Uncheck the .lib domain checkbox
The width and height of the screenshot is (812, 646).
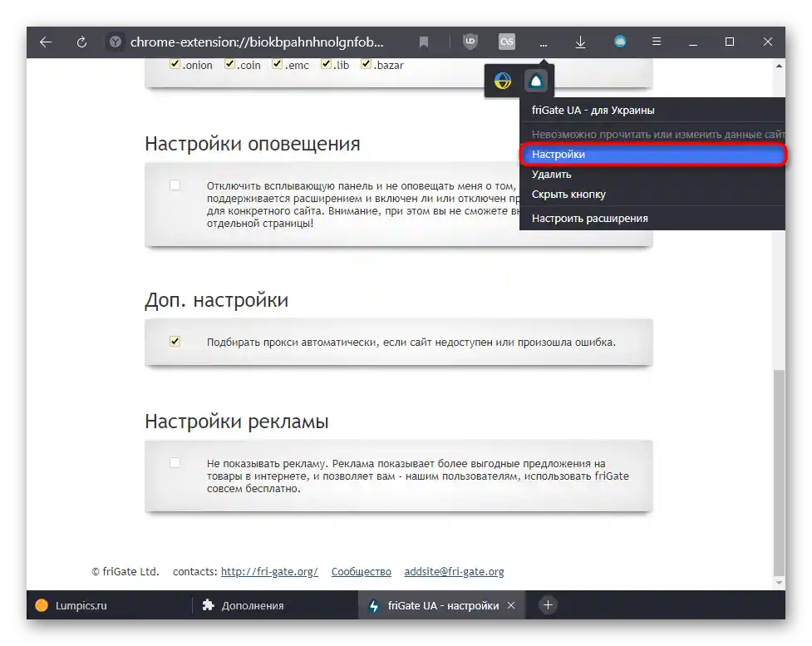point(327,64)
